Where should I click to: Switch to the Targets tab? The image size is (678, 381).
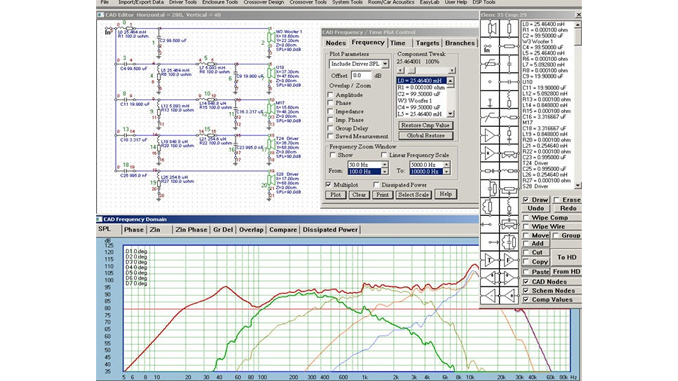click(427, 43)
